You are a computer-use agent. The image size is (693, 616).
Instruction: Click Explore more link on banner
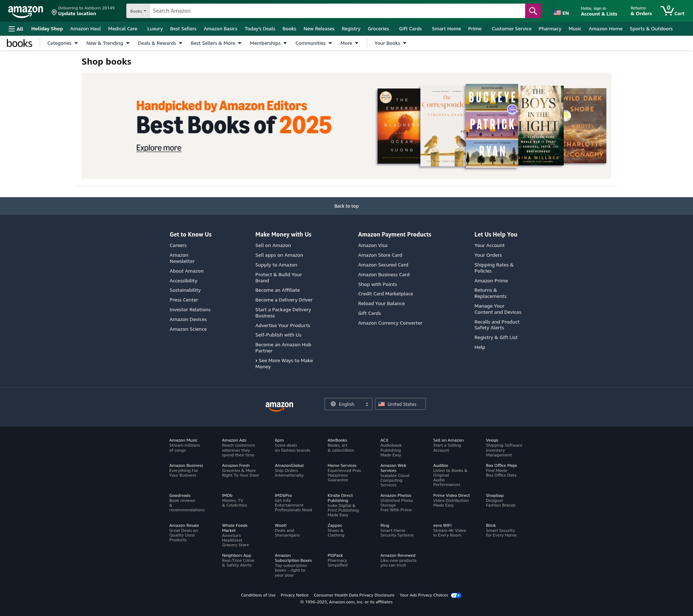[x=159, y=148]
